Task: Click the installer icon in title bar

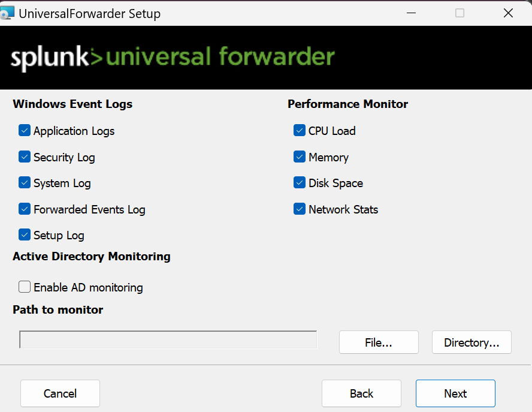Action: (x=7, y=13)
